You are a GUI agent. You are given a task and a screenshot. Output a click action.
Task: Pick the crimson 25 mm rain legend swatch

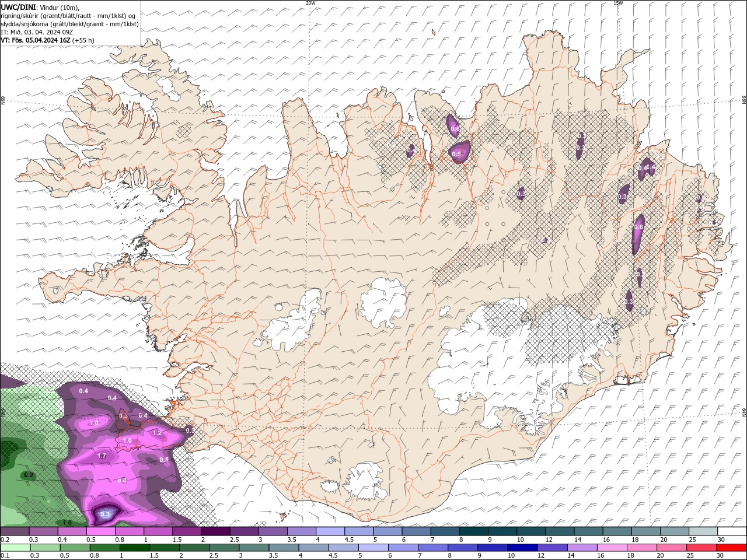click(702, 548)
